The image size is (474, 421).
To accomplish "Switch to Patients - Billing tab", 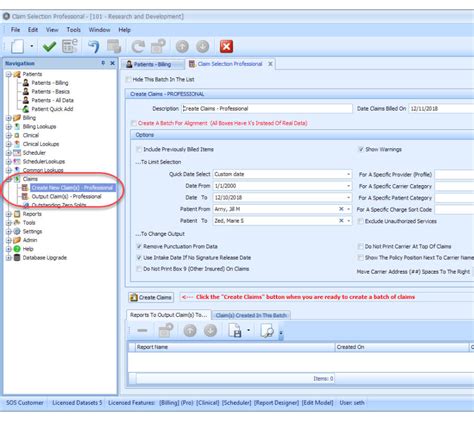I will [152, 64].
